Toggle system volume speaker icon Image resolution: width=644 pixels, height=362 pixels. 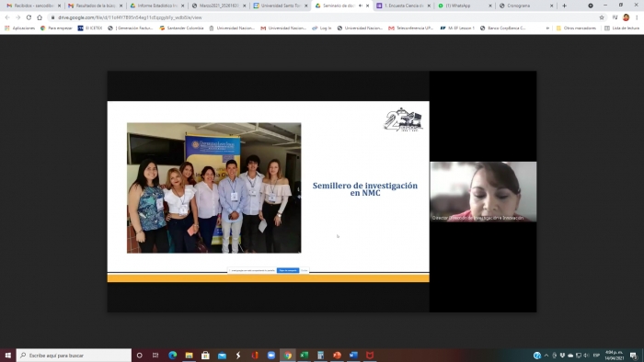[586, 355]
